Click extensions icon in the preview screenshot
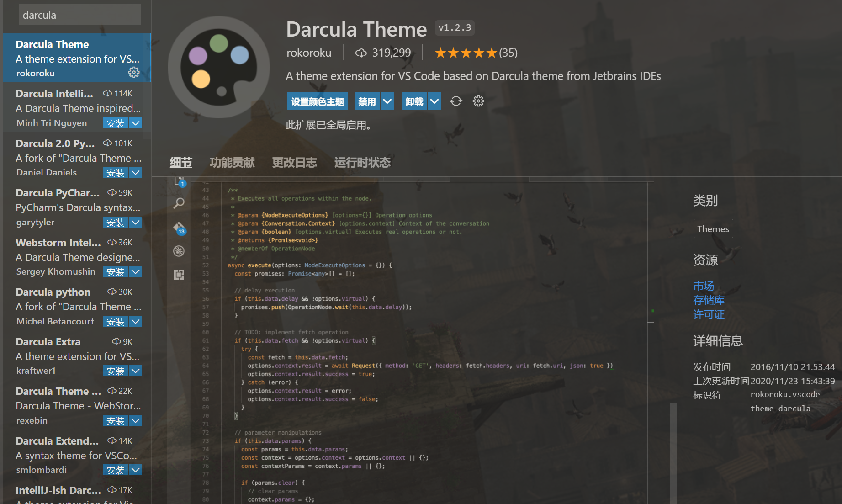Image resolution: width=842 pixels, height=504 pixels. pos(179,275)
